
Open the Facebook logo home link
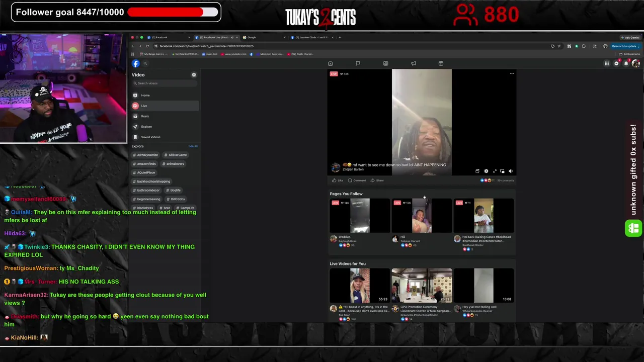pos(135,63)
